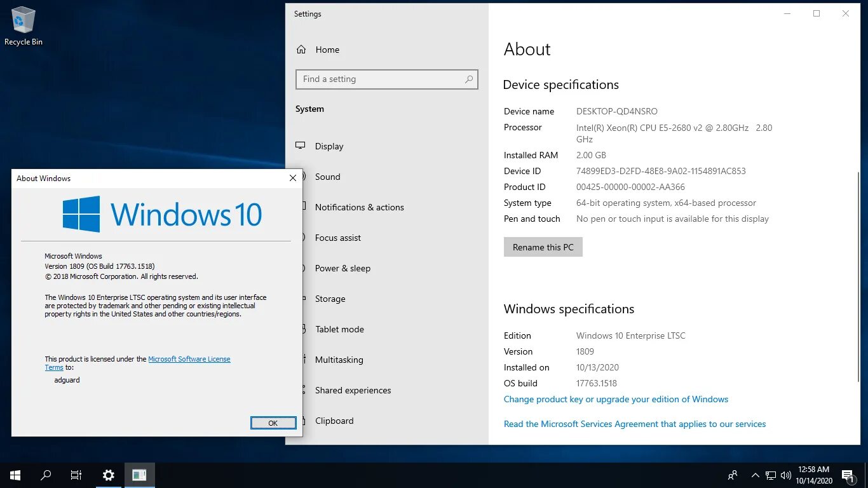
Task: Click the Home icon in Settings
Action: coord(301,50)
